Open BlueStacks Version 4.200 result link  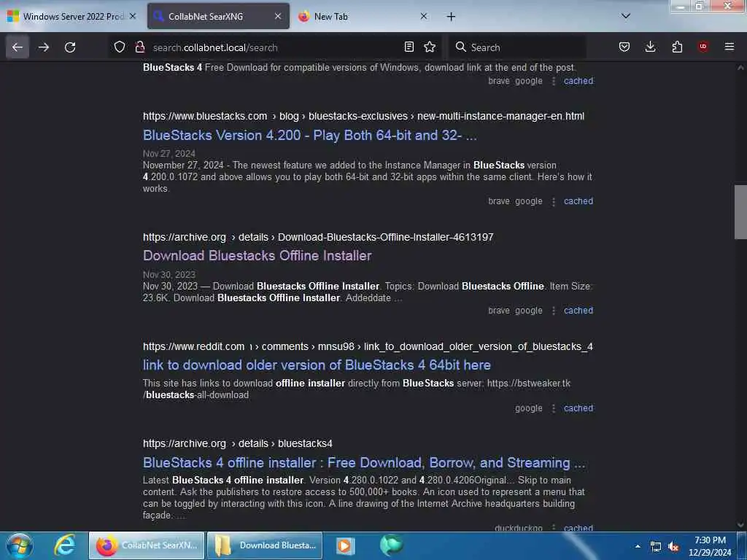click(309, 135)
